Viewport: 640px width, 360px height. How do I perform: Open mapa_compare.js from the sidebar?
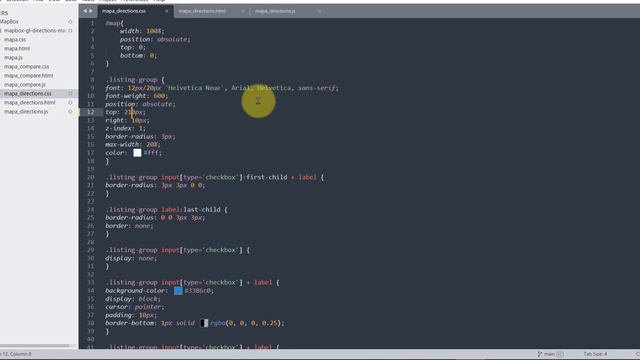pyautogui.click(x=24, y=84)
